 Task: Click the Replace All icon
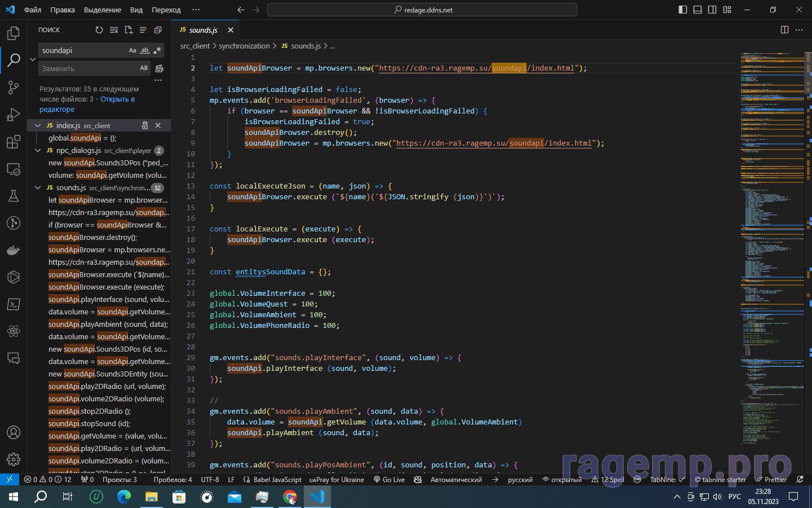160,69
